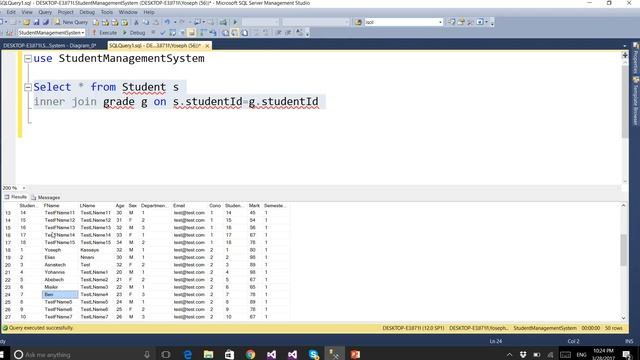The width and height of the screenshot is (640, 360).
Task: Open the find combo box containing 'spol'
Action: click(404, 22)
